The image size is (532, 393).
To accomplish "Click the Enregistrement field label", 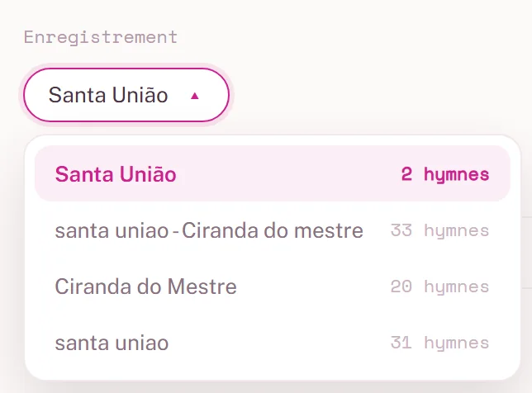I will coord(101,37).
